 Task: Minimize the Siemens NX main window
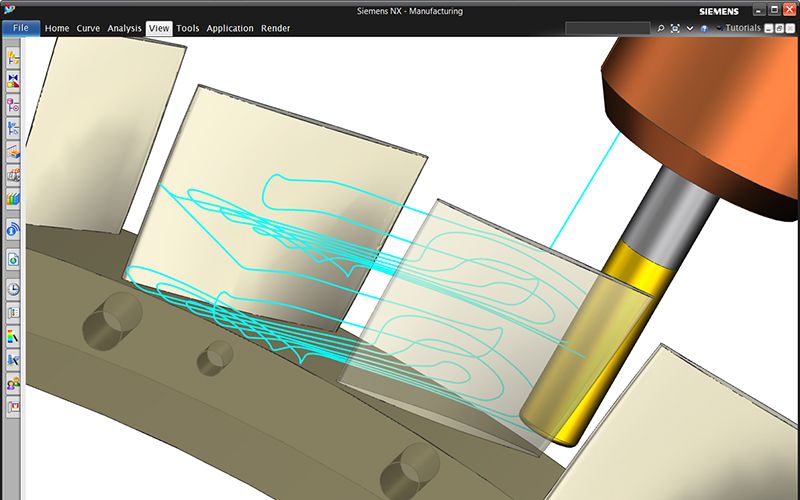point(759,10)
